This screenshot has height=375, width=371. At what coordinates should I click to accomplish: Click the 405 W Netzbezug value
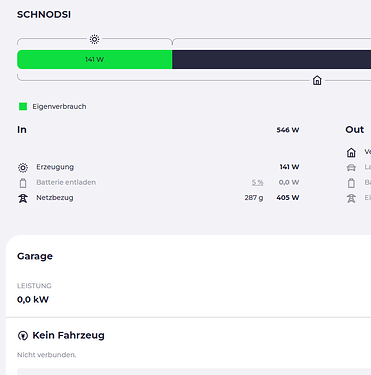pyautogui.click(x=288, y=198)
